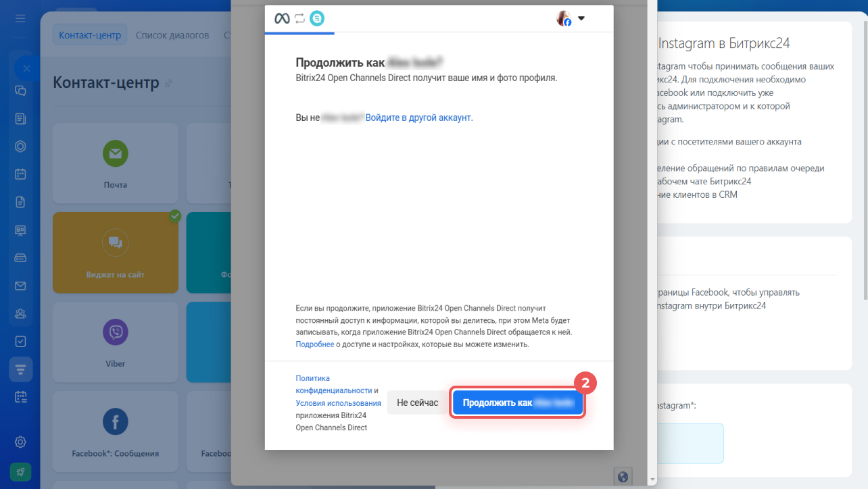Viewport: 868px width, 489px height.
Task: Open the profile avatar account dropdown
Action: tap(571, 19)
